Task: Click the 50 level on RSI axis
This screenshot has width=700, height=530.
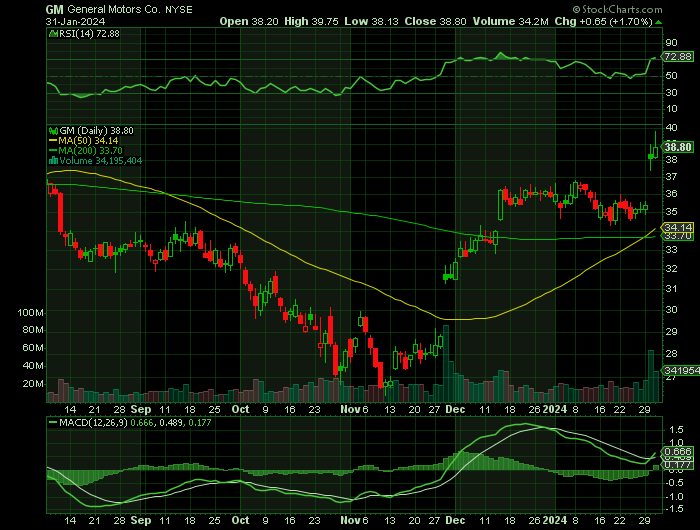Action: pyautogui.click(x=671, y=75)
